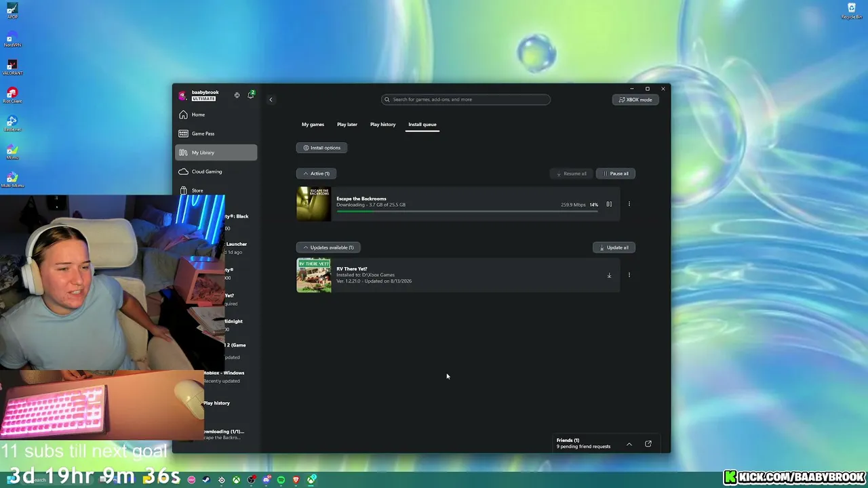Select the Install queue tab
This screenshot has width=868, height=488.
[x=422, y=125]
